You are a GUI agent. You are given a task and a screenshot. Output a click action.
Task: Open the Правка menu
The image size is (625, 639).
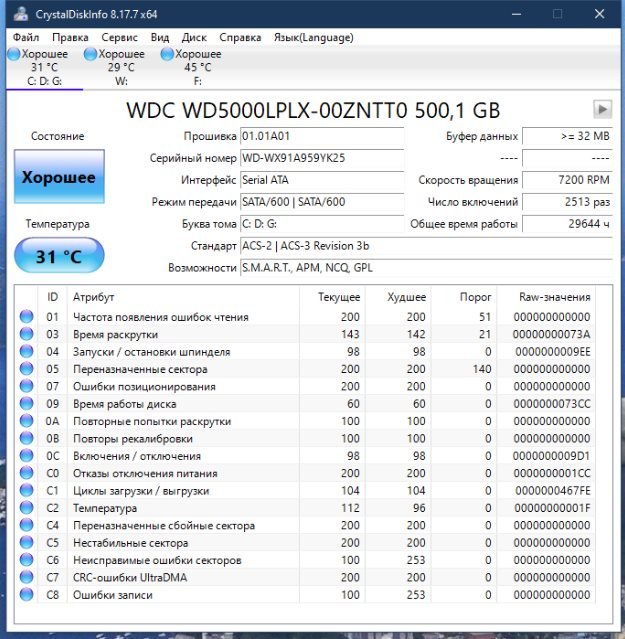[x=70, y=37]
